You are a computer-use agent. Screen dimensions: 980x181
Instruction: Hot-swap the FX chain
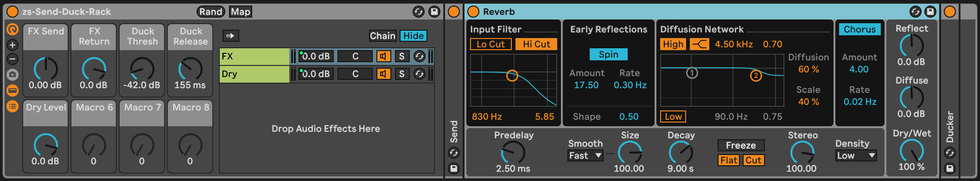pyautogui.click(x=419, y=56)
